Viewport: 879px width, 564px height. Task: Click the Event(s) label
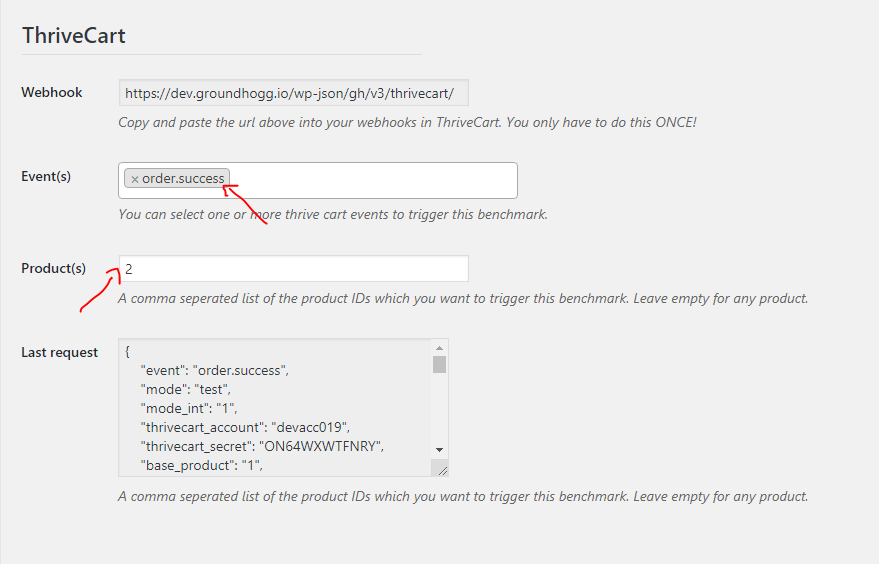click(x=46, y=176)
